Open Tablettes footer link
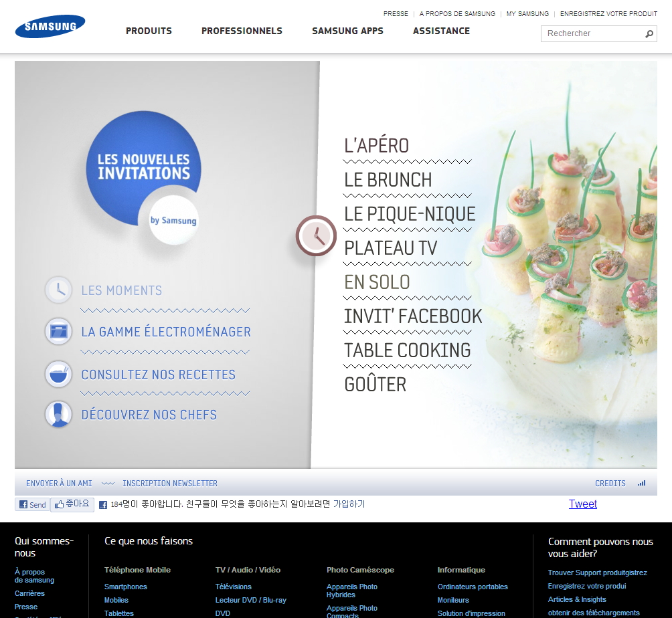Viewport: 672px width, 618px height. click(x=118, y=614)
